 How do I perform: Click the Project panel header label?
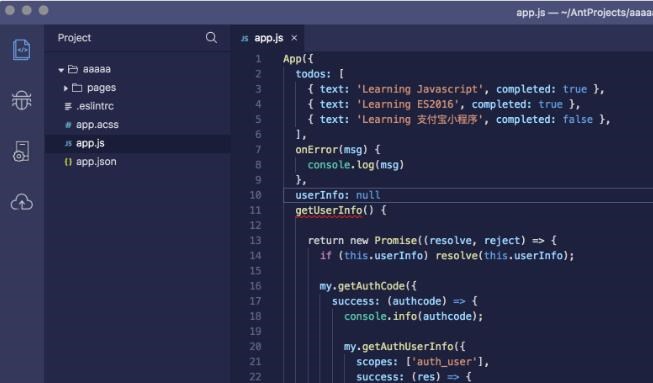pos(74,38)
